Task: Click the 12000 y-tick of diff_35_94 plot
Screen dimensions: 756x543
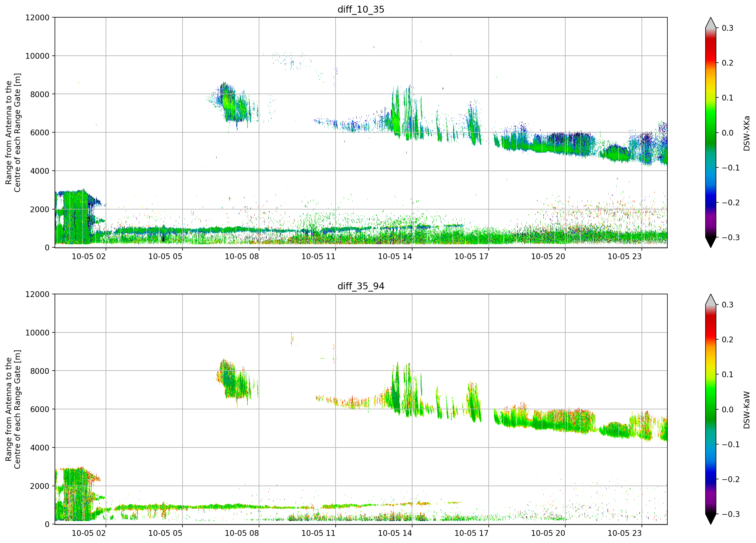Action: coord(37,295)
